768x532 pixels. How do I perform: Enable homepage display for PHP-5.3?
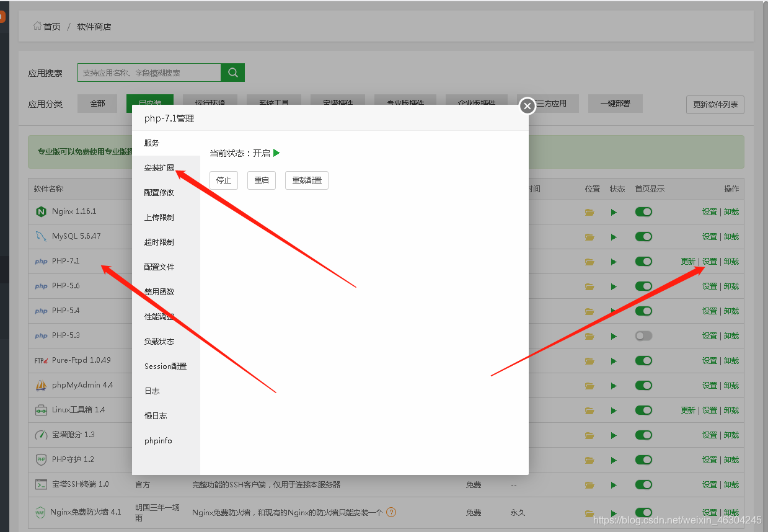click(x=643, y=336)
